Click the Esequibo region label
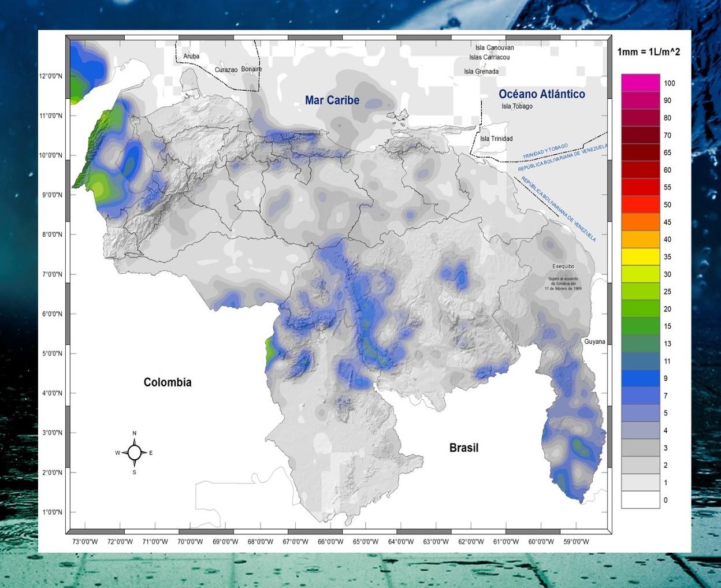 click(563, 266)
